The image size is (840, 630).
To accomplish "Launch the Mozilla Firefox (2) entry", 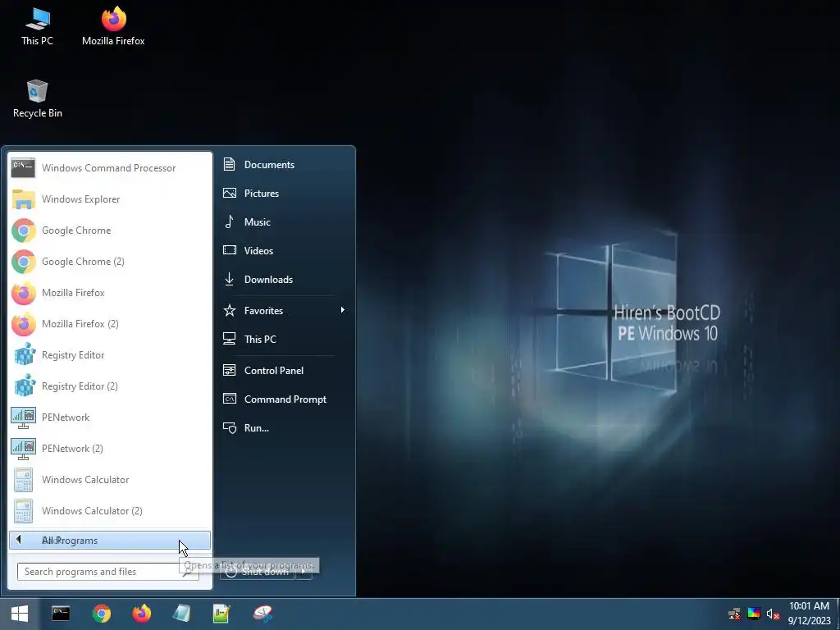I will click(x=110, y=323).
